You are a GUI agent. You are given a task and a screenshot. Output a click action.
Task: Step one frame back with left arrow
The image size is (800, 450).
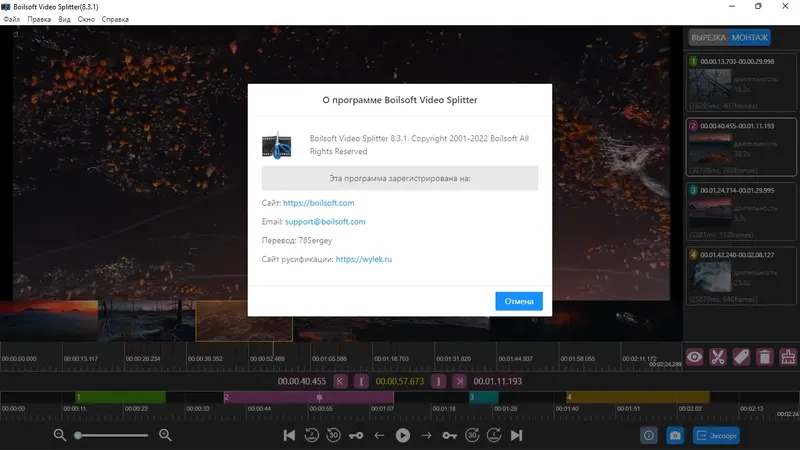pos(379,435)
